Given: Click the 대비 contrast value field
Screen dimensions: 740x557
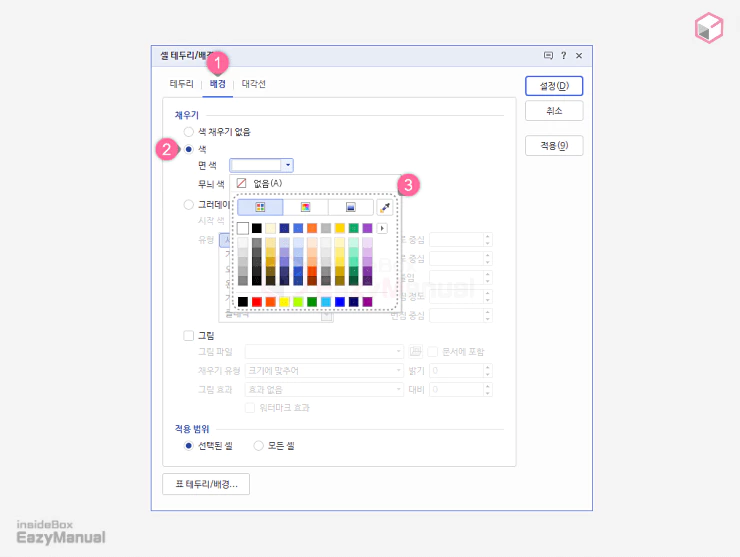Looking at the screenshot, I should 456,389.
